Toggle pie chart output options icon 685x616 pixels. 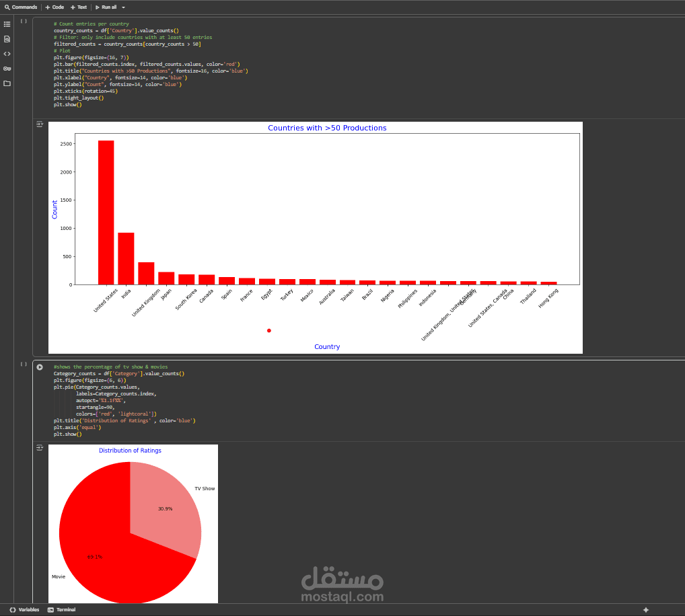point(40,447)
